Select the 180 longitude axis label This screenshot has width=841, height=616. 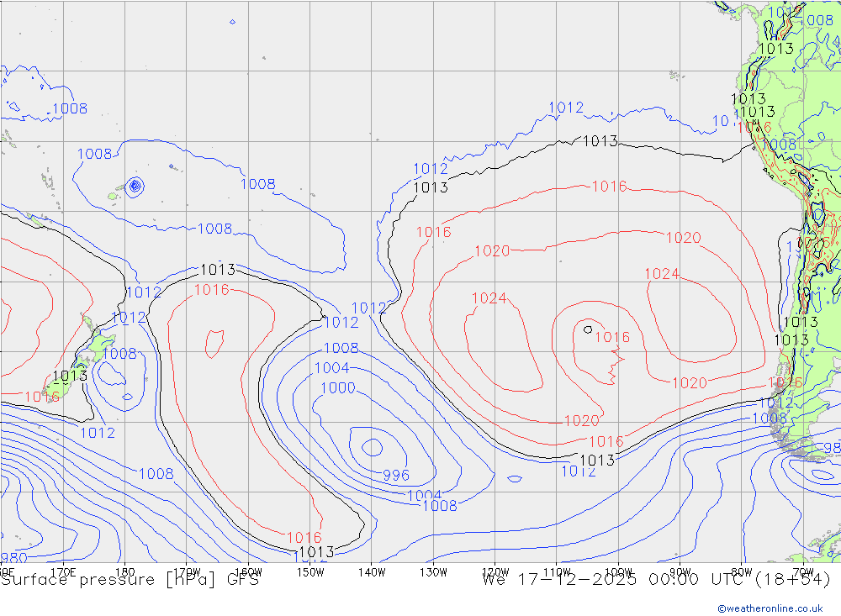pyautogui.click(x=124, y=571)
